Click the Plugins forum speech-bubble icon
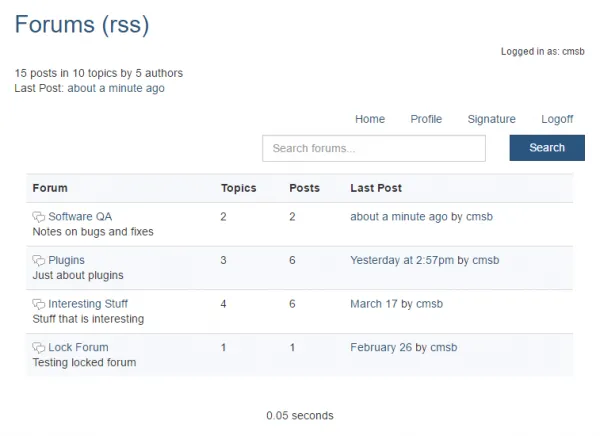This screenshot has width=600, height=436. click(39, 261)
